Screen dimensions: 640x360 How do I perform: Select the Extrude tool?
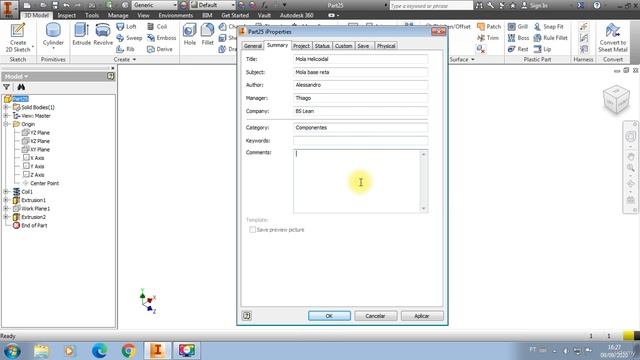(81, 34)
